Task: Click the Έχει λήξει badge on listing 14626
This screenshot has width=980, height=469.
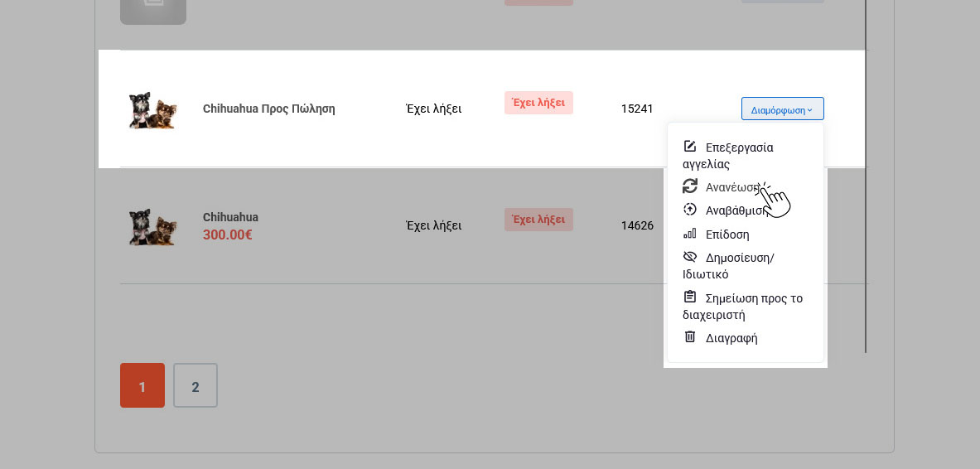Action: pos(538,220)
